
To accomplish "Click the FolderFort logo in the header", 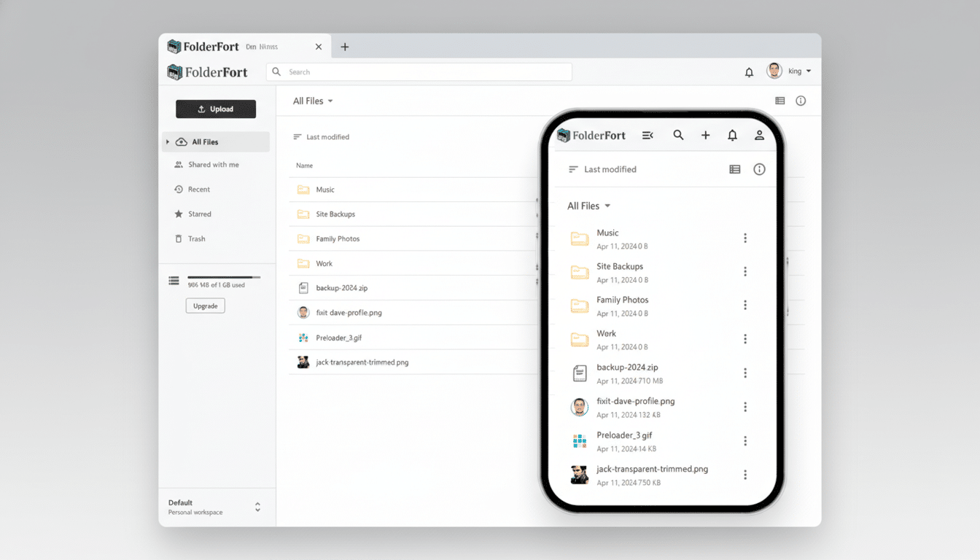I will click(207, 71).
